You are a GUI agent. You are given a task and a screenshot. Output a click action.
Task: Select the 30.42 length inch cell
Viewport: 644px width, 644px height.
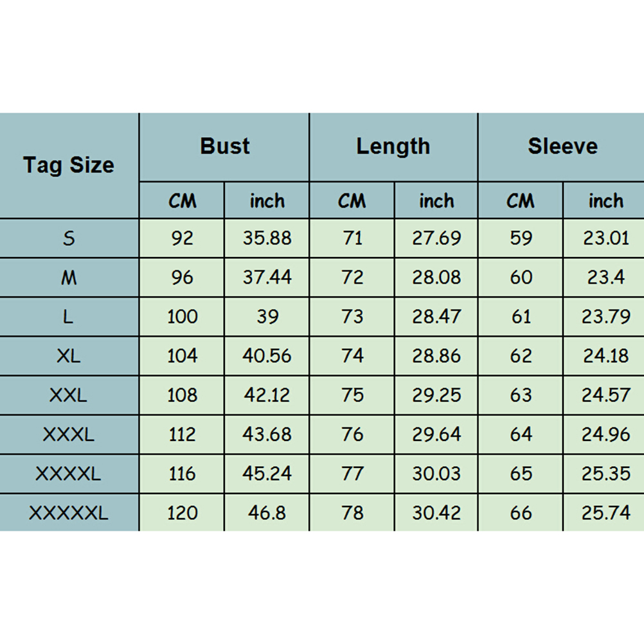click(436, 513)
